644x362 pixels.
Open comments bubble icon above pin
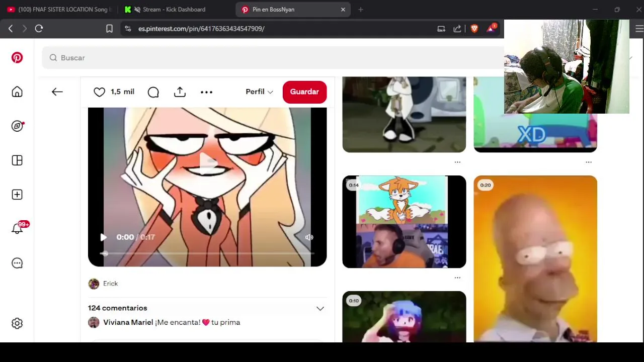click(x=153, y=92)
